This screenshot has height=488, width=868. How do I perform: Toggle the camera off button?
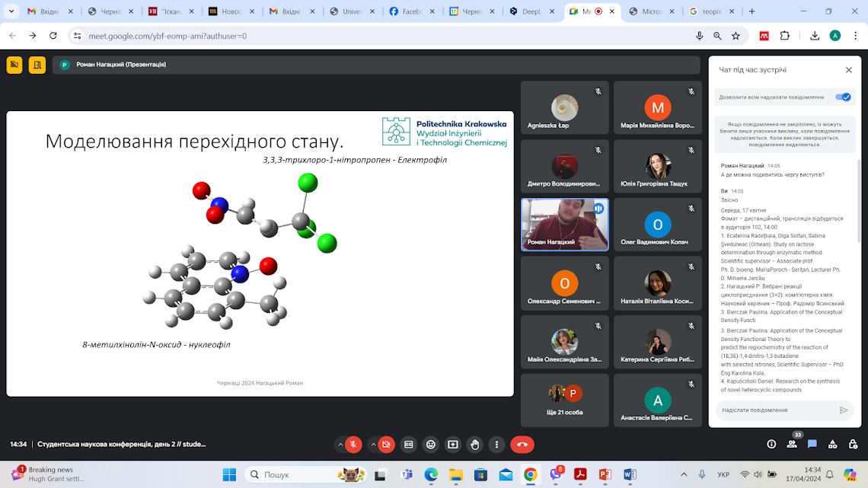386,445
